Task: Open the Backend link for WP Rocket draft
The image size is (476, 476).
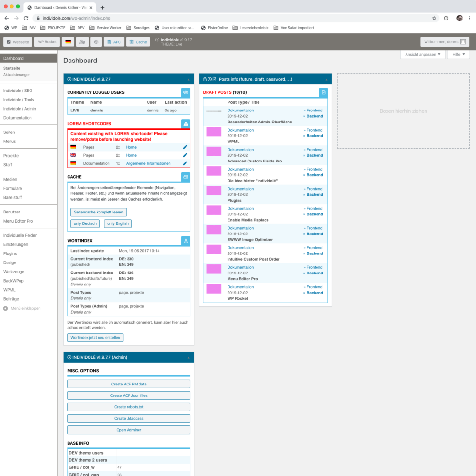Action: 314,293
